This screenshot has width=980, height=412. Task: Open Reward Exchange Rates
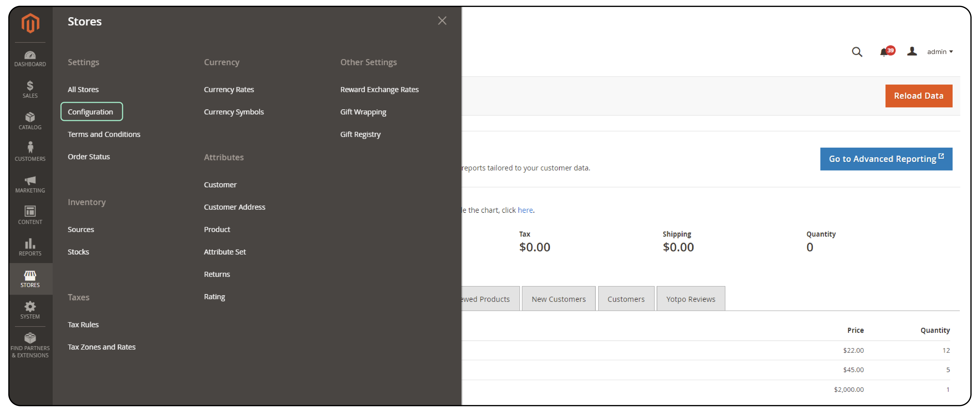point(379,89)
